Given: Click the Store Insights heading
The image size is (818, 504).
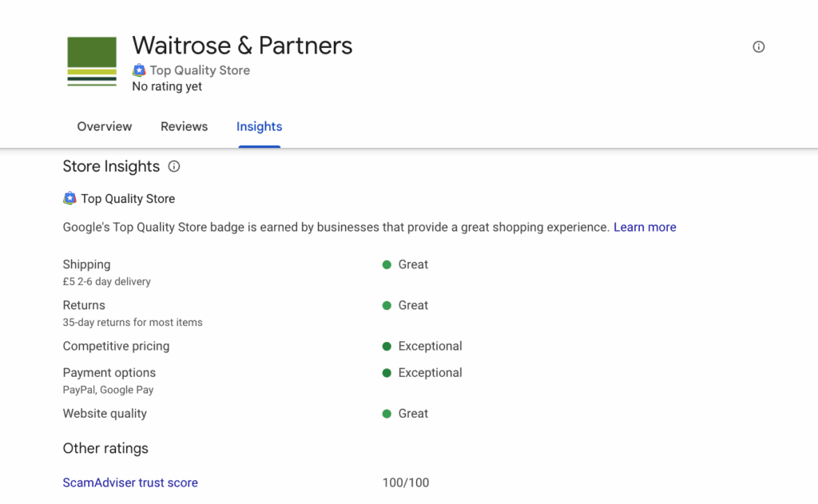Looking at the screenshot, I should pyautogui.click(x=111, y=166).
